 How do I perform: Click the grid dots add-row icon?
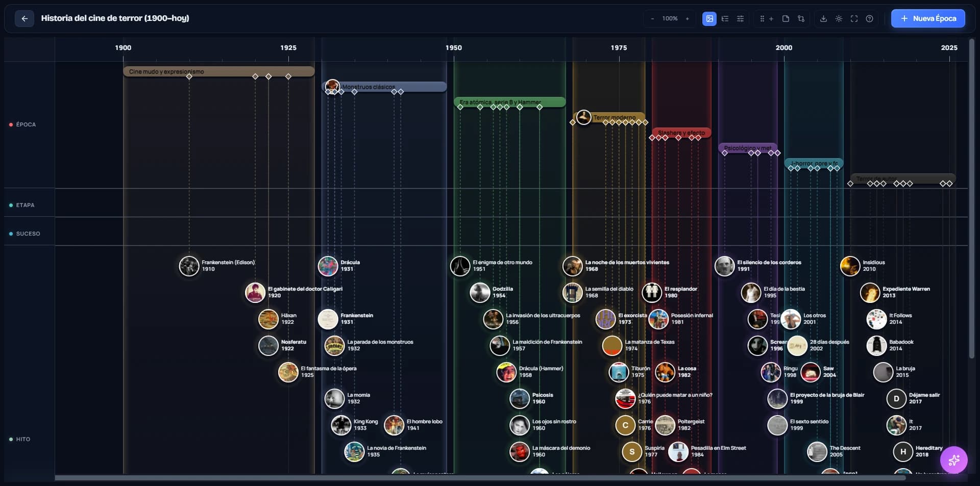coord(766,19)
